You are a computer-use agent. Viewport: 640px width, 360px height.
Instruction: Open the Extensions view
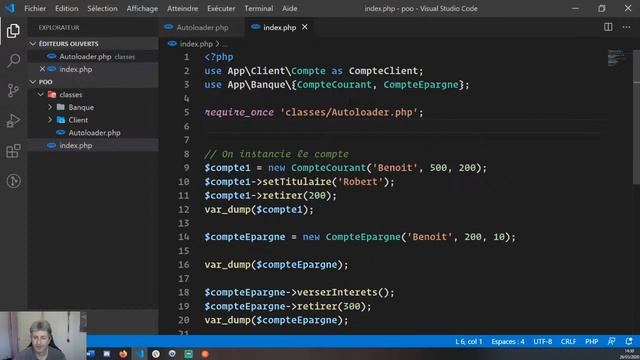[13, 151]
